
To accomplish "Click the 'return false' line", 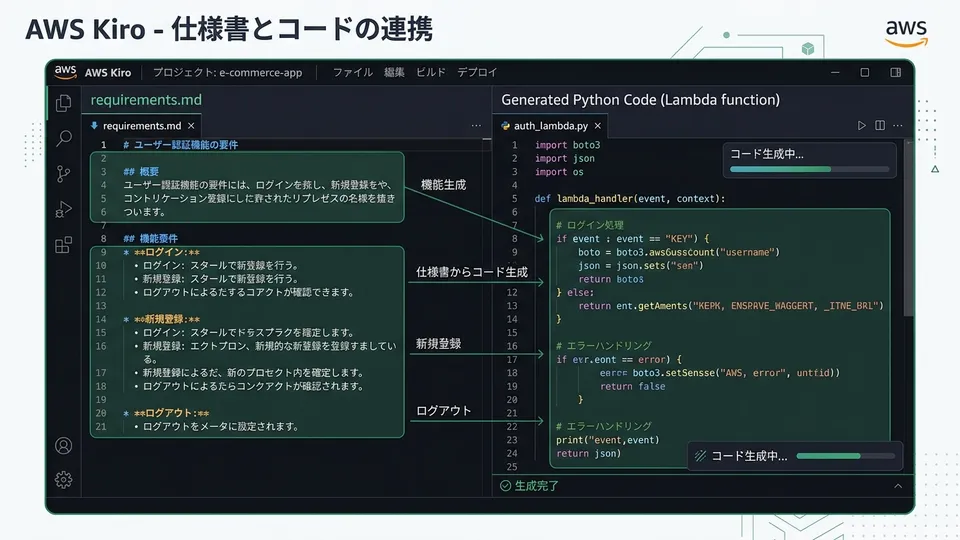I will [x=632, y=386].
